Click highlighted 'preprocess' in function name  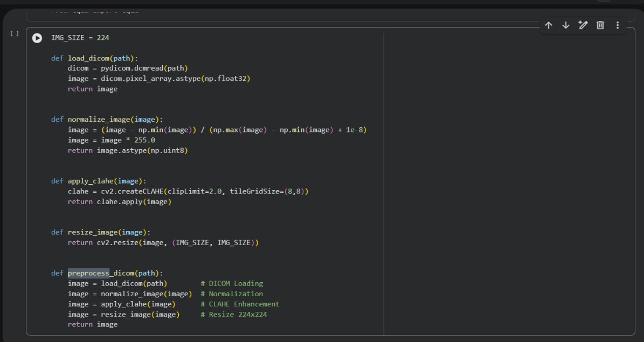(x=89, y=273)
